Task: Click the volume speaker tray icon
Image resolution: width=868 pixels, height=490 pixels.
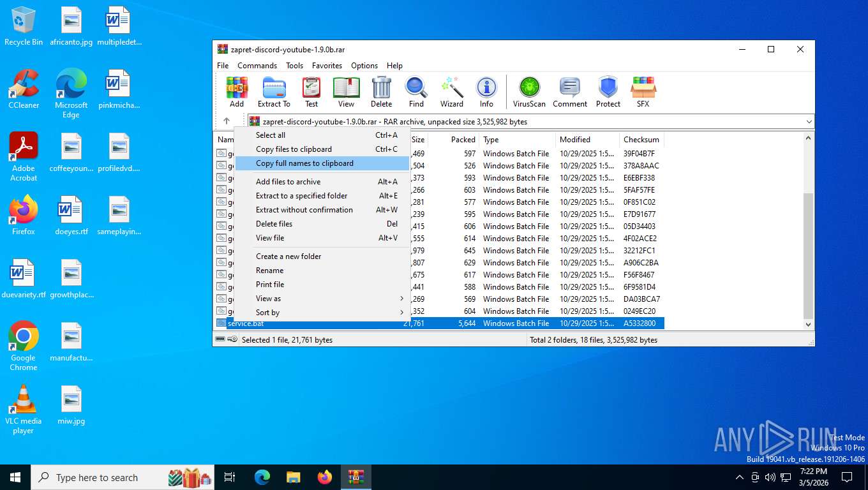Action: (770, 477)
